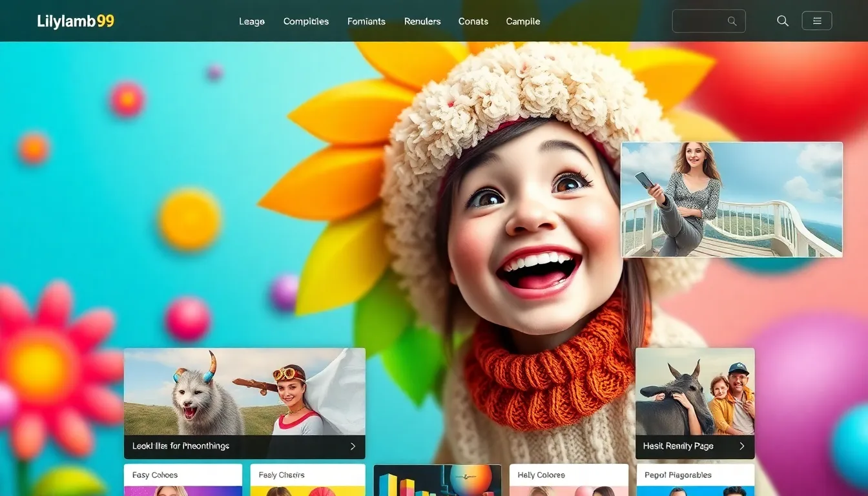Expand the Hasit Rendity Page chevron
This screenshot has width=868, height=496.
pos(741,446)
